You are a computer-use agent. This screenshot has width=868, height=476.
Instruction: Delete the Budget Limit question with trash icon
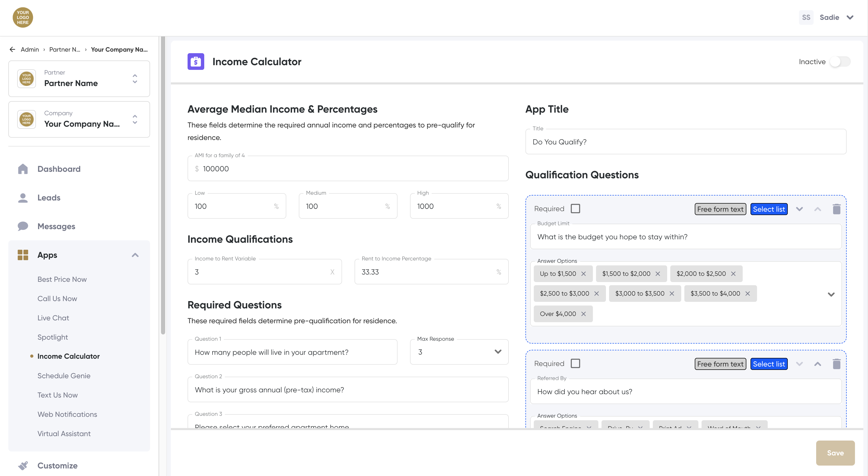836,209
